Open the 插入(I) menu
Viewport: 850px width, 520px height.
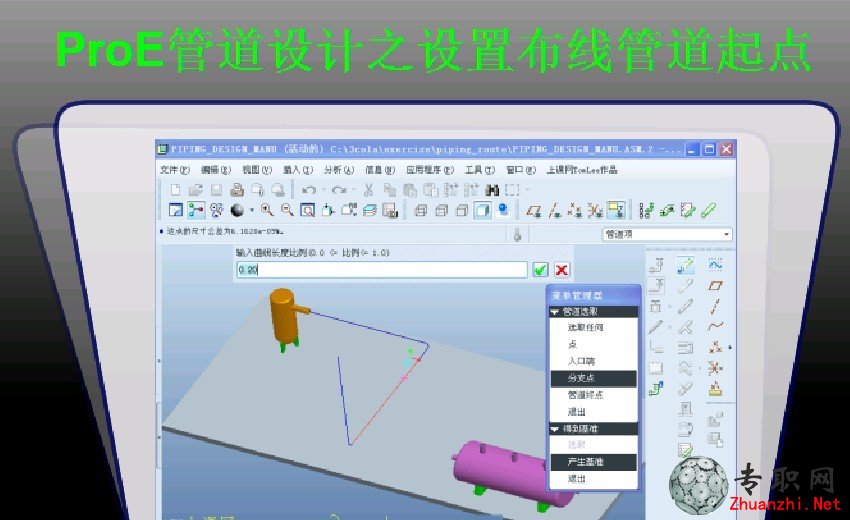(298, 170)
